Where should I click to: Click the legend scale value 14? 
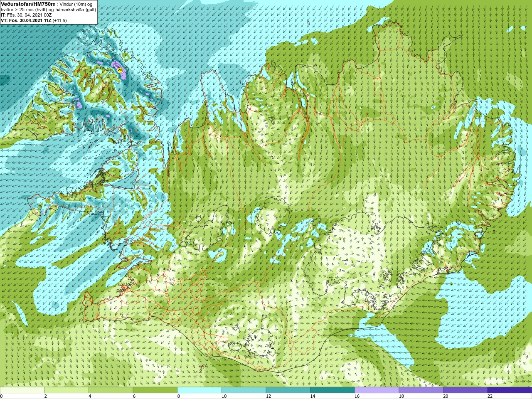click(313, 396)
